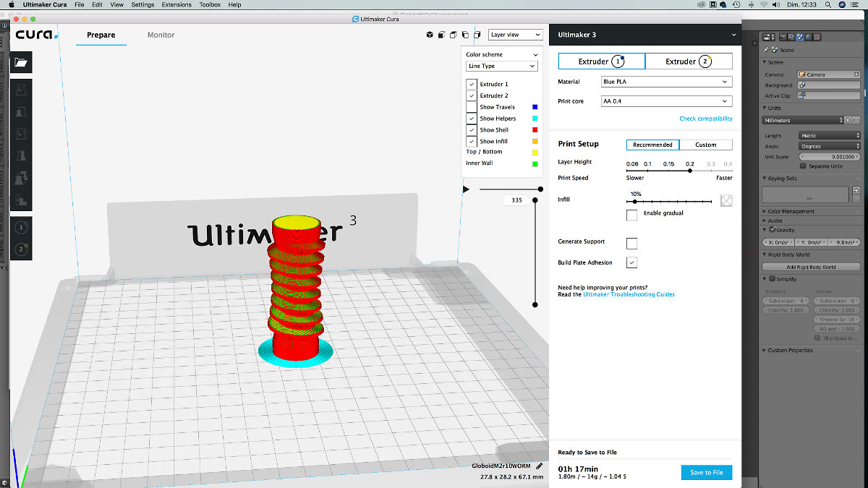Select the Recommended print setup button
Screen dimensions: 868x488
tap(652, 145)
